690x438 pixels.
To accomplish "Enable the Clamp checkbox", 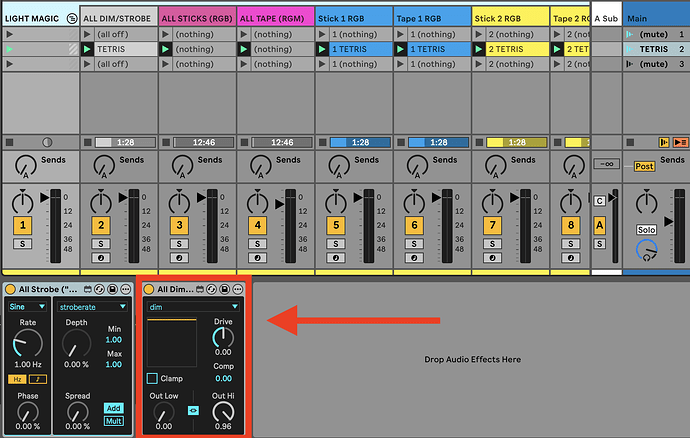I will [x=151, y=379].
